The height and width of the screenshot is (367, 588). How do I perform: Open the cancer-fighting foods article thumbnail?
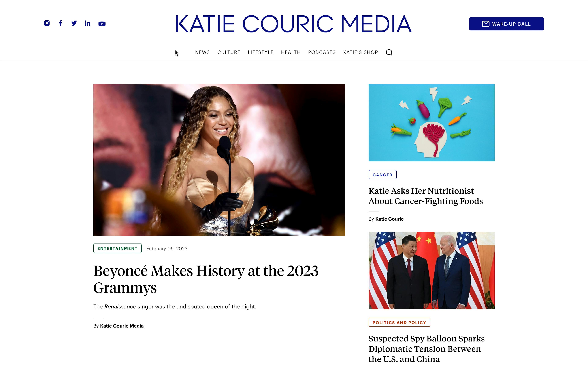431,123
